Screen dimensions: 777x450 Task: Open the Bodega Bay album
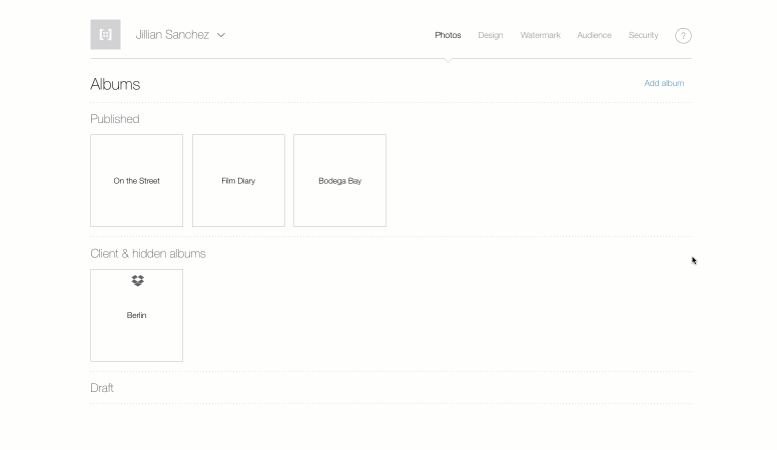pos(339,180)
